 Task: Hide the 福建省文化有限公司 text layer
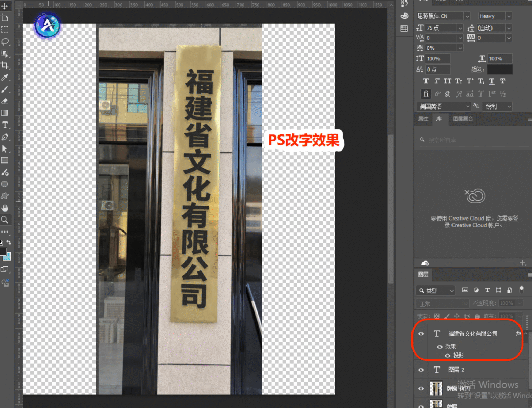pyautogui.click(x=421, y=334)
